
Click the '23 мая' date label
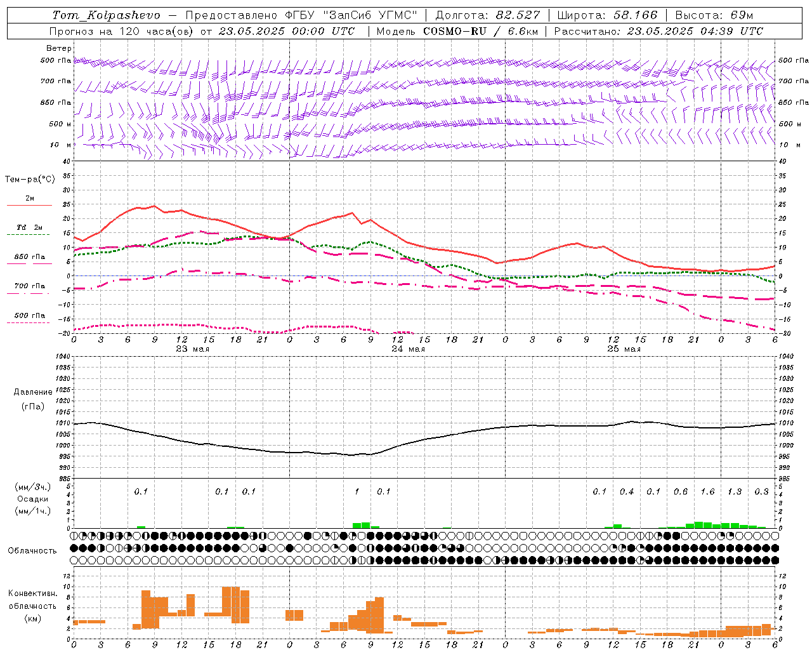coord(192,349)
